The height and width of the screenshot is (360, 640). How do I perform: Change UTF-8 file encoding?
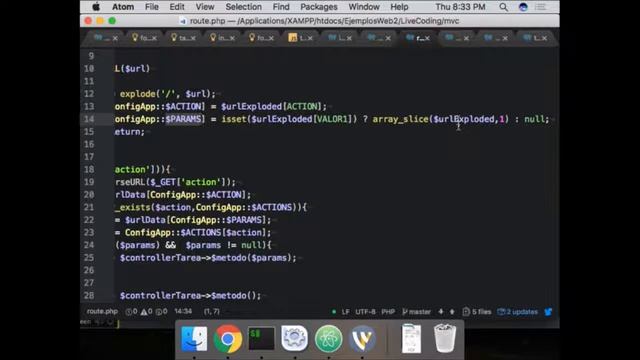click(x=365, y=312)
